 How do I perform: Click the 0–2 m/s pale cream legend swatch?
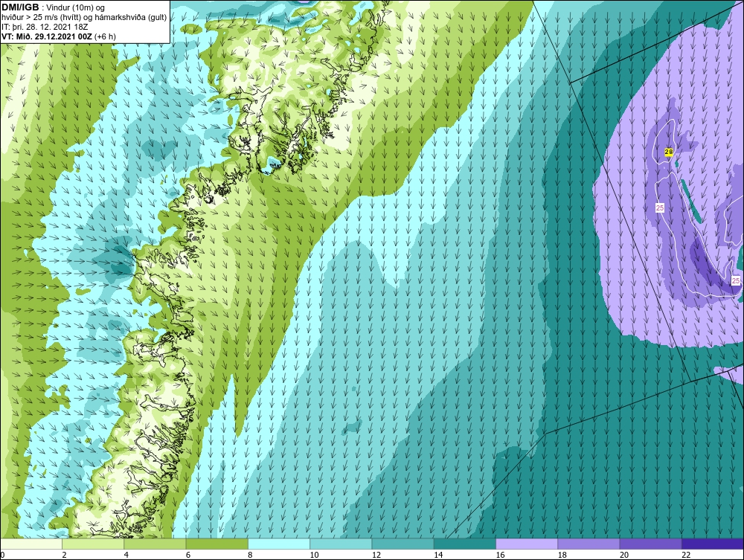point(31,544)
